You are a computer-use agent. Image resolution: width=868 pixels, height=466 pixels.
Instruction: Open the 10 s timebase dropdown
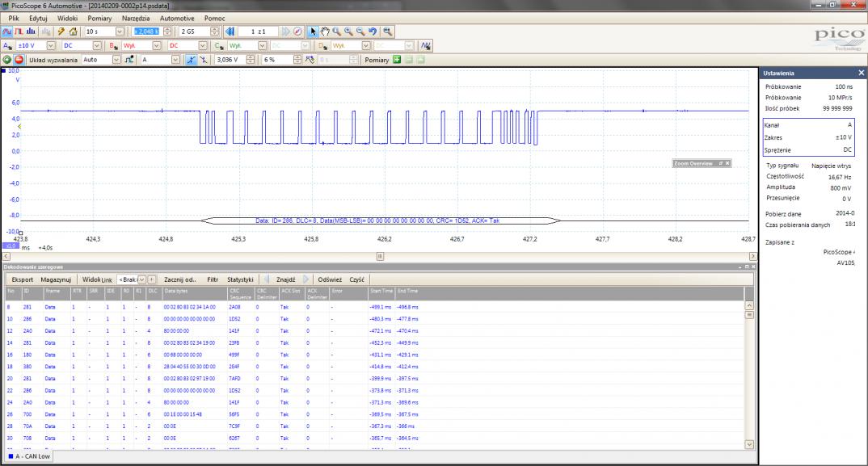click(x=119, y=31)
